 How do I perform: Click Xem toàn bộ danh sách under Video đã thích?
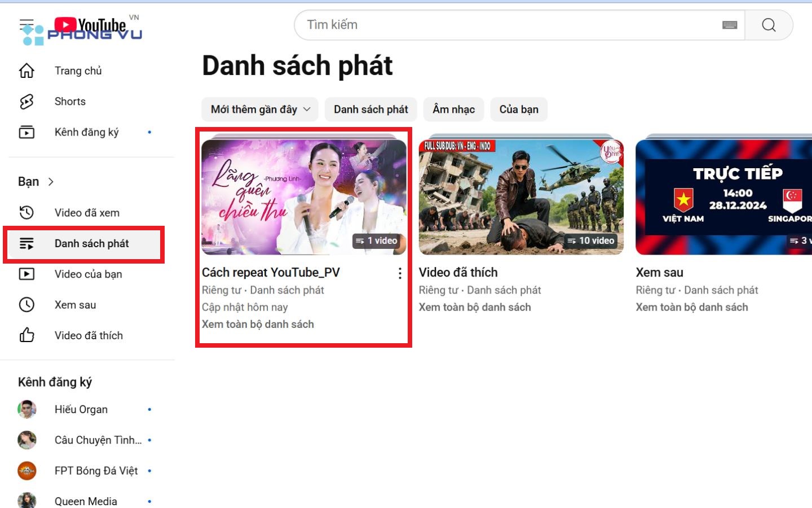(x=474, y=307)
